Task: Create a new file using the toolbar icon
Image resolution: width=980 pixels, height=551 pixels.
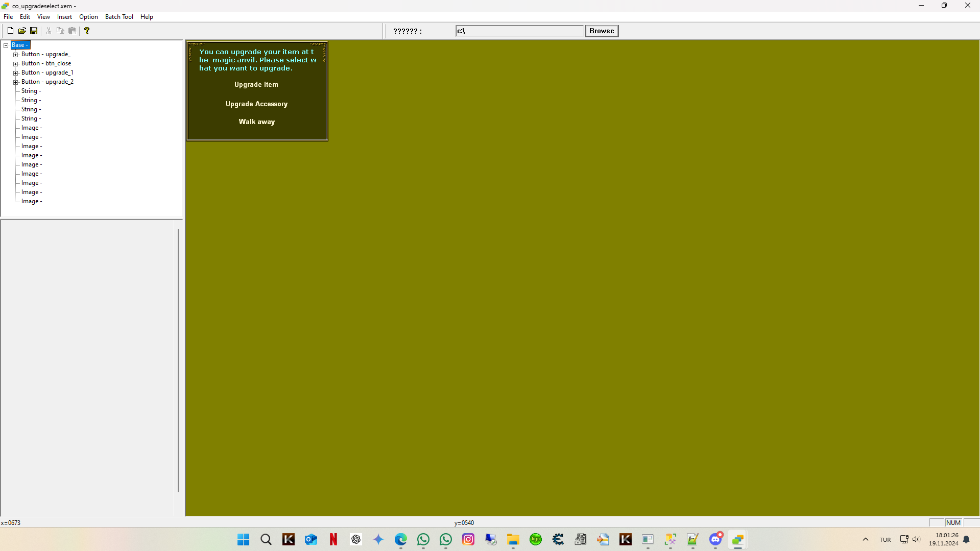Action: click(x=10, y=30)
